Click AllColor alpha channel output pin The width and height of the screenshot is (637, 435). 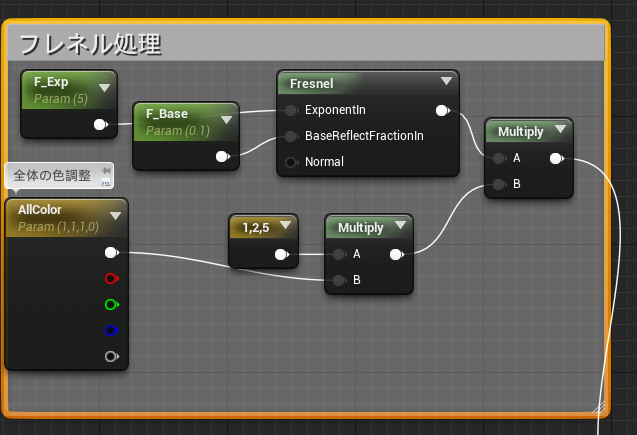point(111,357)
